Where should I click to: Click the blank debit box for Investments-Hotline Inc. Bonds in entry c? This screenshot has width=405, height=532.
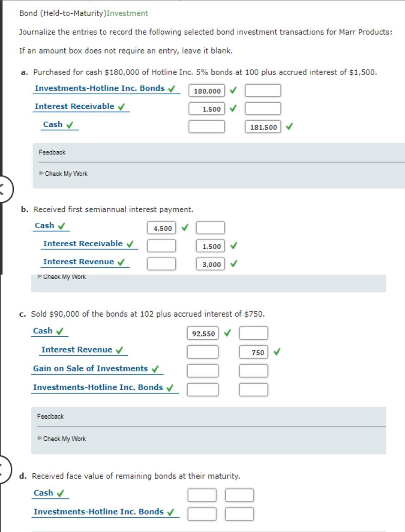(202, 389)
